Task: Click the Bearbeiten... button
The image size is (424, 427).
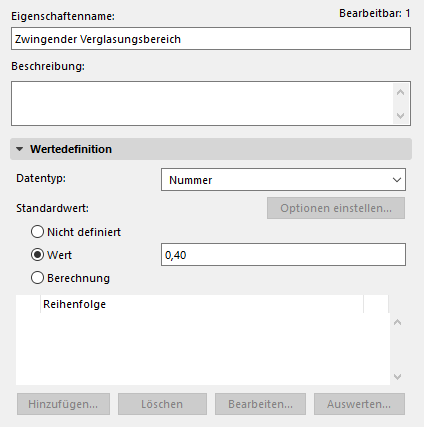Action: pyautogui.click(x=260, y=404)
